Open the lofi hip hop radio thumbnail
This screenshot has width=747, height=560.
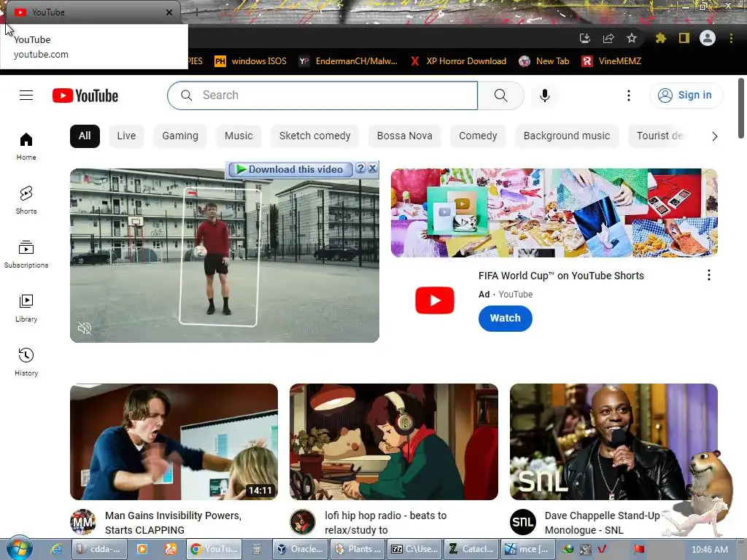coord(394,442)
